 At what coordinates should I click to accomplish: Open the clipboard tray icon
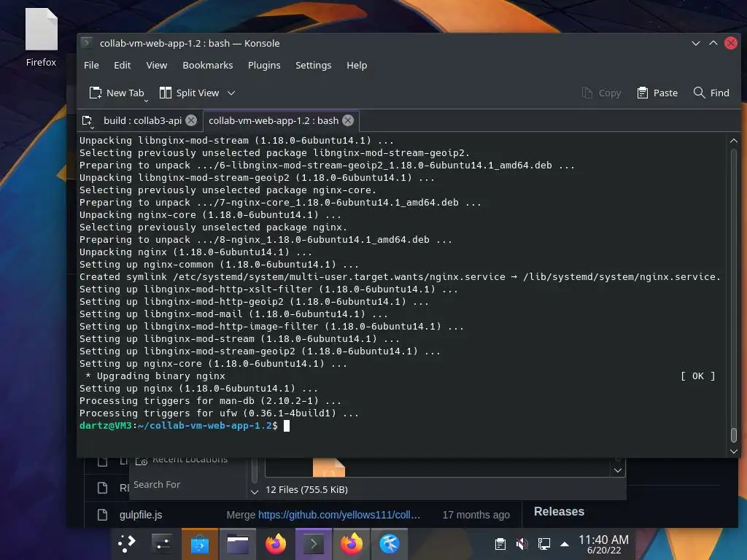[x=500, y=544]
